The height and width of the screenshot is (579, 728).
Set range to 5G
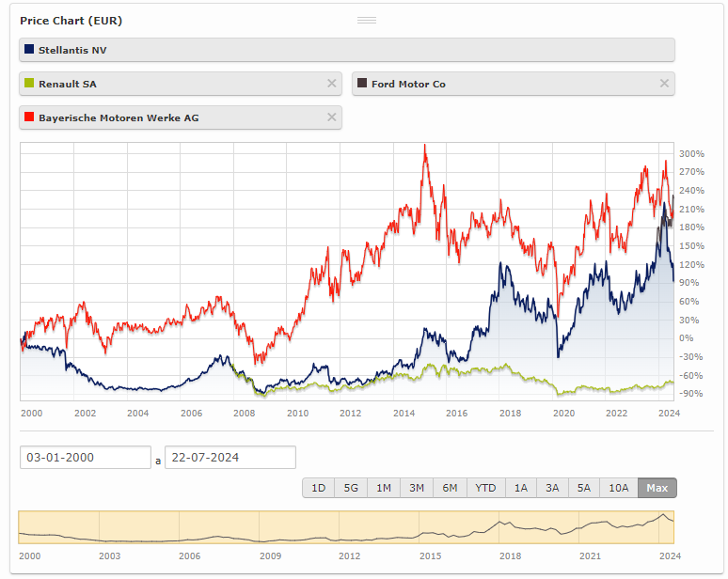click(x=351, y=488)
